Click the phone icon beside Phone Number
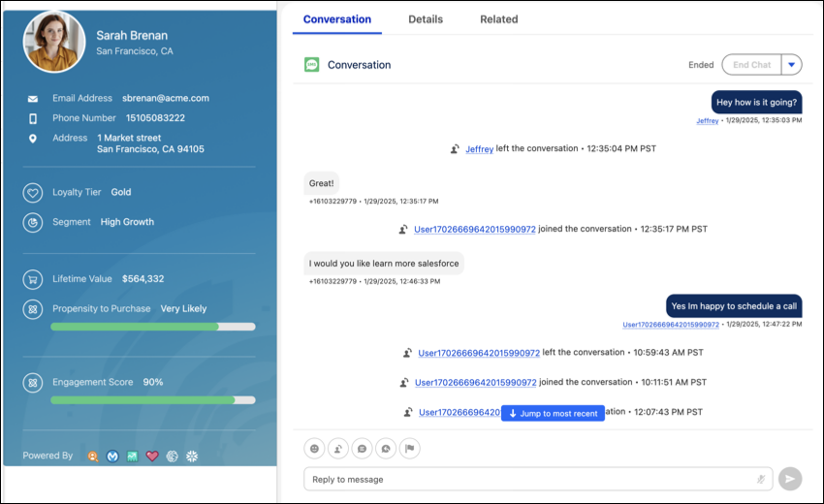The height and width of the screenshot is (504, 824). point(33,119)
